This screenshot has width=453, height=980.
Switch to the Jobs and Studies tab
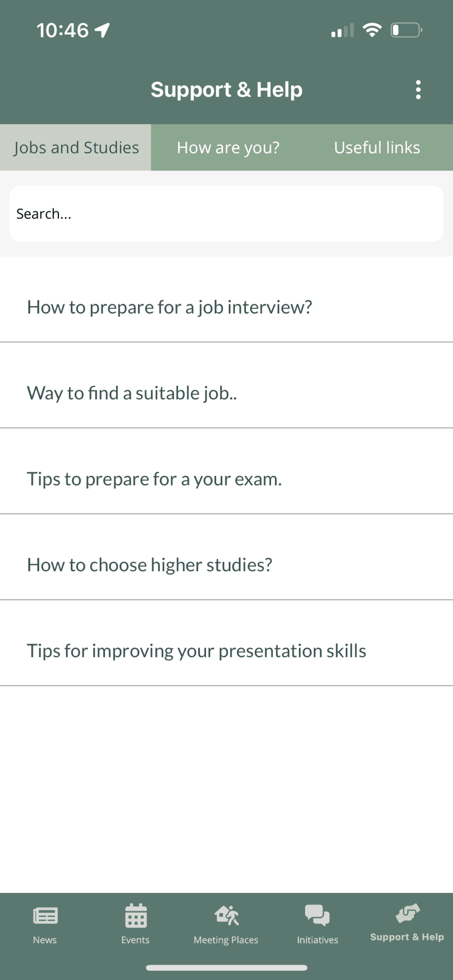tap(76, 147)
